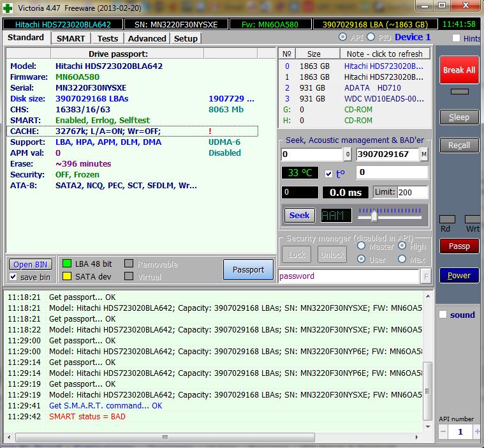Open the Advanced tab
This screenshot has width=484, height=448.
pyautogui.click(x=147, y=39)
